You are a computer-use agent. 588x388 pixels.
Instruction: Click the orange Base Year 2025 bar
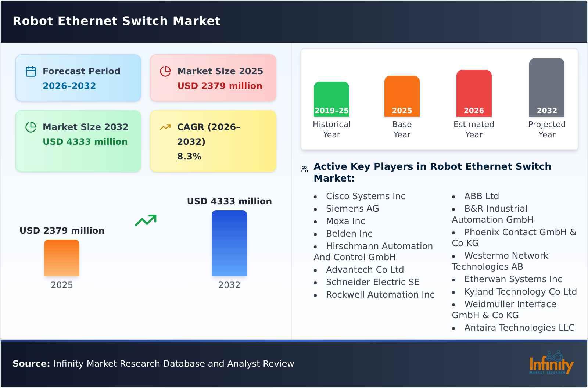(x=402, y=96)
